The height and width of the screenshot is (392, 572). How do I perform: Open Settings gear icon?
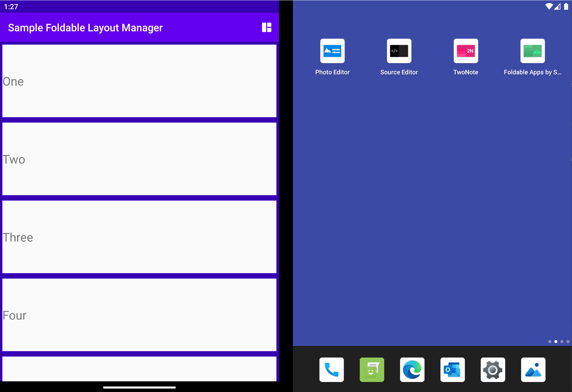493,370
